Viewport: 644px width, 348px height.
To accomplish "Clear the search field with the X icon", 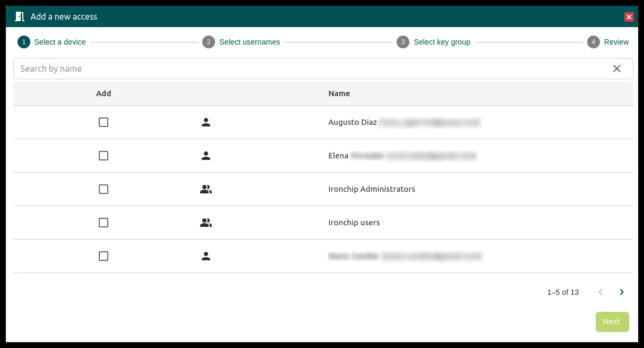I will 617,69.
